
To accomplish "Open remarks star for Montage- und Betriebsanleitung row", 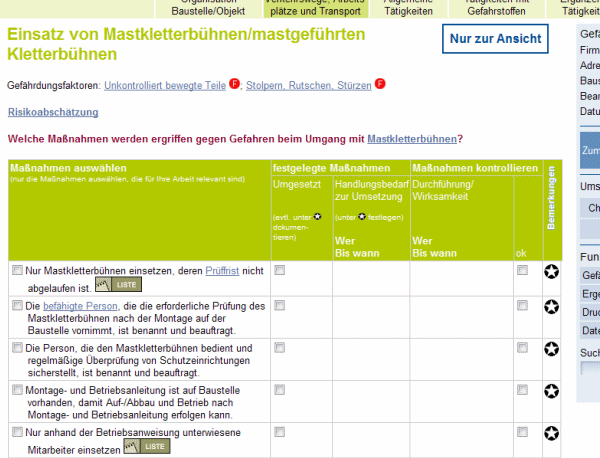I will coord(551,391).
